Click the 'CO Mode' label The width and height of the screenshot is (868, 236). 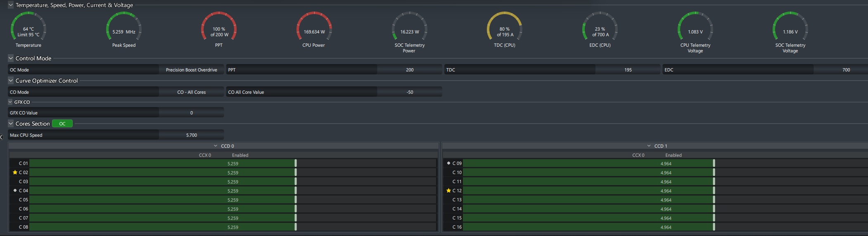click(19, 92)
